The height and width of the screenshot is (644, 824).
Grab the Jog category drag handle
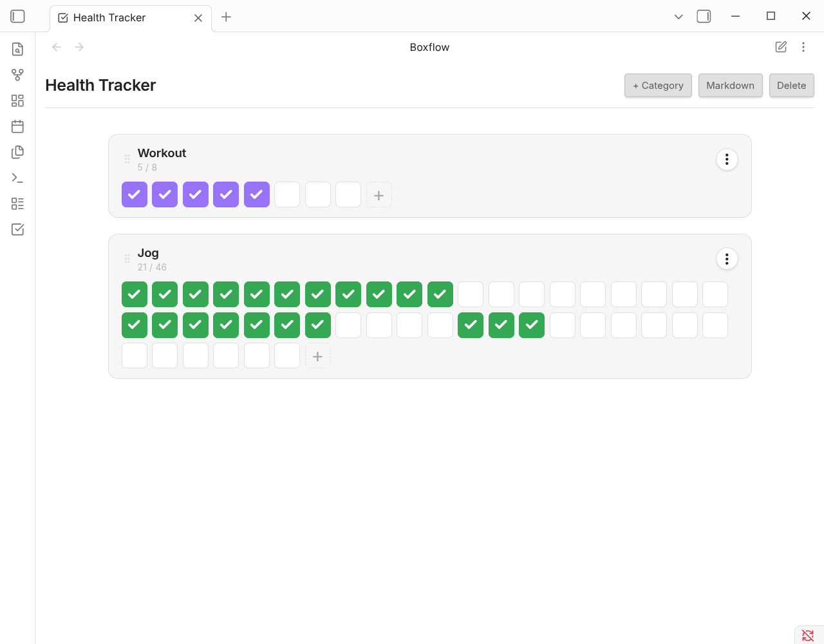click(127, 259)
